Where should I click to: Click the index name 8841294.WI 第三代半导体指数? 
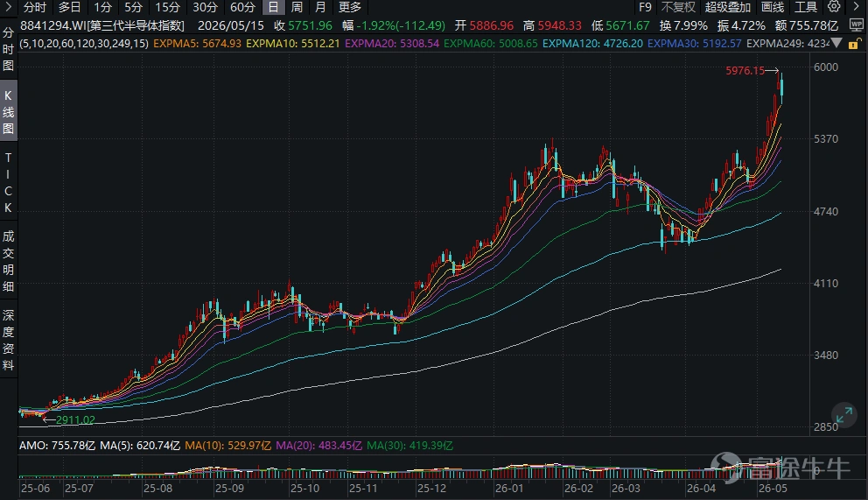[102, 25]
